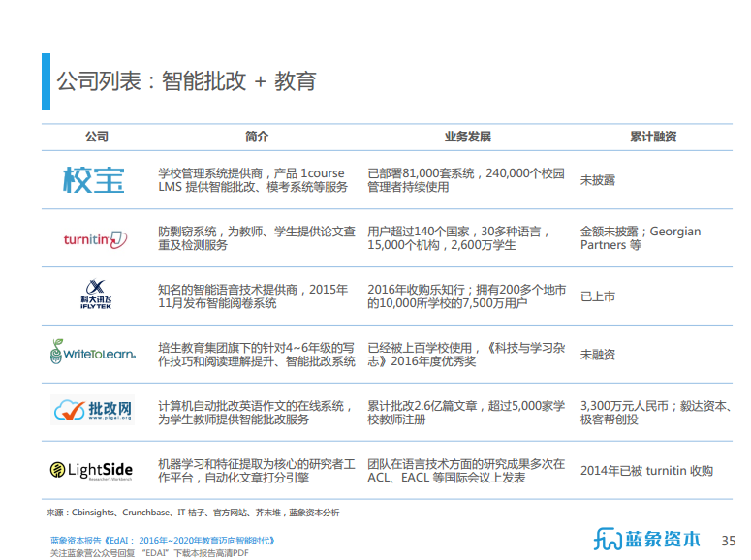
Task: Select text 已经被上百学校使用
Action: pyautogui.click(x=420, y=348)
